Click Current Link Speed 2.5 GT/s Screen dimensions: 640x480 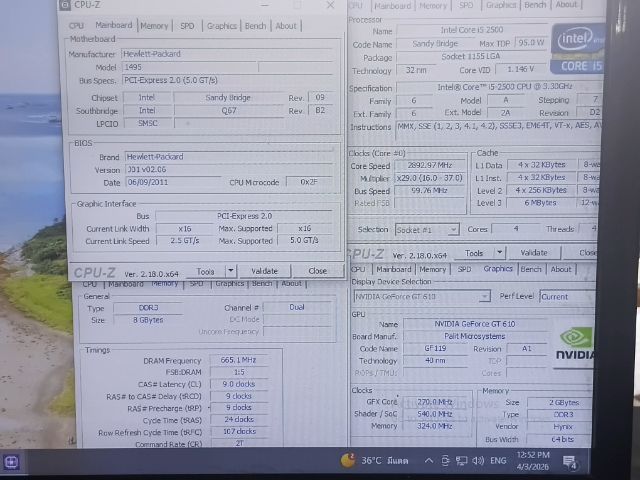[184, 241]
